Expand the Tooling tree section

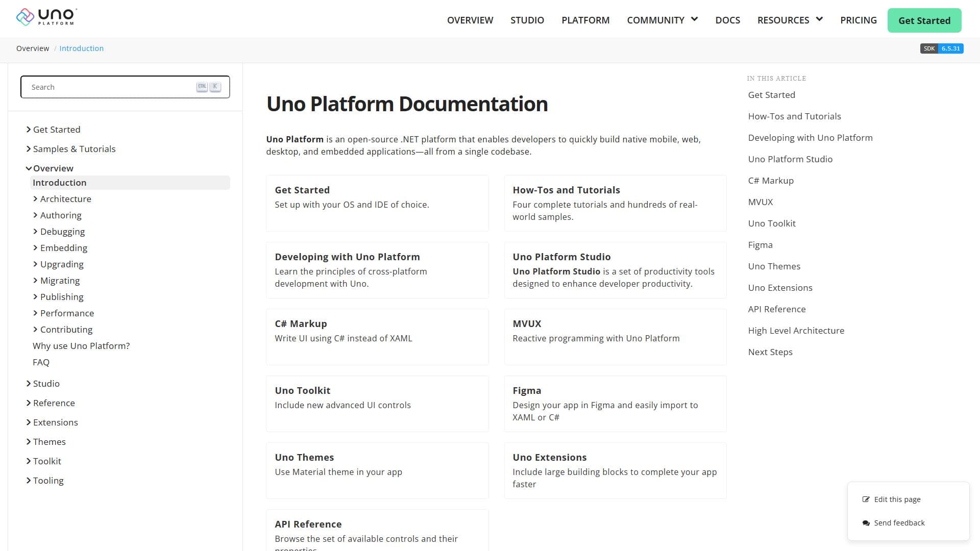point(29,481)
